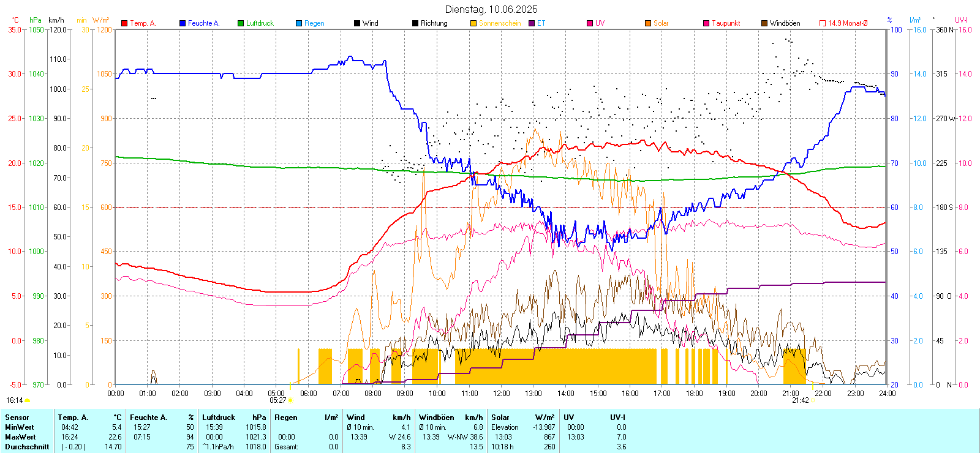The image size is (980, 453).
Task: Click the red Temp. A. legend swatch
Action: pos(124,23)
